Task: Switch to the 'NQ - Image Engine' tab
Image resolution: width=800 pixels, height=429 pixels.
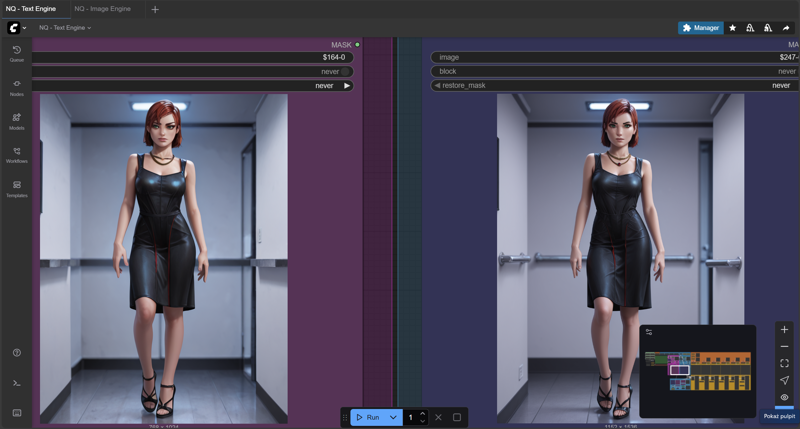Action: pos(102,9)
